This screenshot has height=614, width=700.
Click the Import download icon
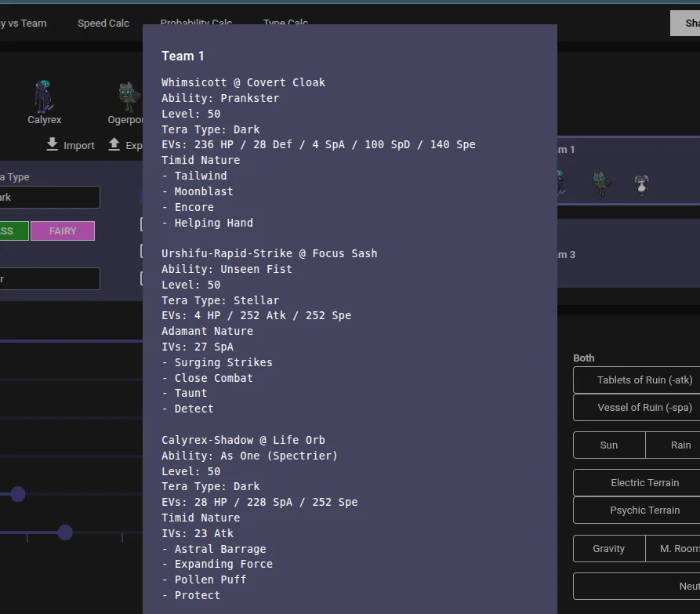click(x=53, y=144)
